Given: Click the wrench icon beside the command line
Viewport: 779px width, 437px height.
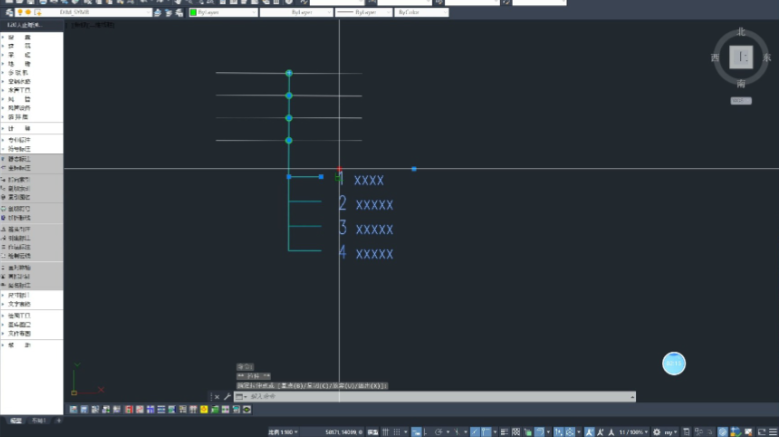Looking at the screenshot, I should click(x=227, y=397).
